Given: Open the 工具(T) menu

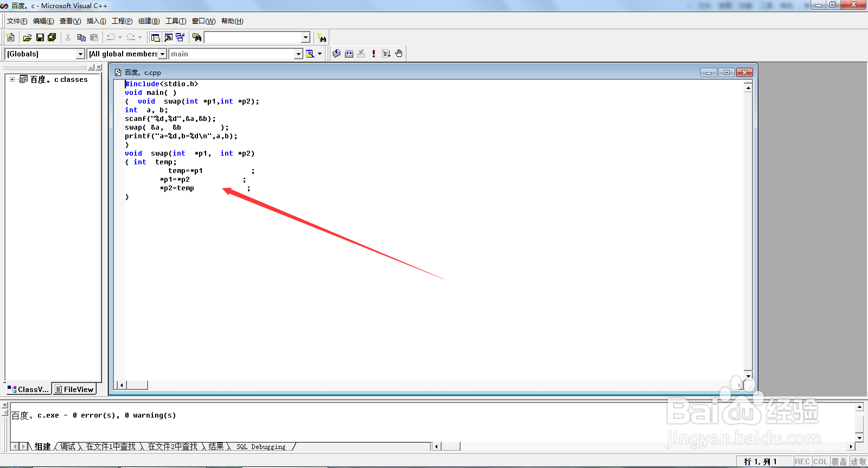Looking at the screenshot, I should pyautogui.click(x=176, y=21).
